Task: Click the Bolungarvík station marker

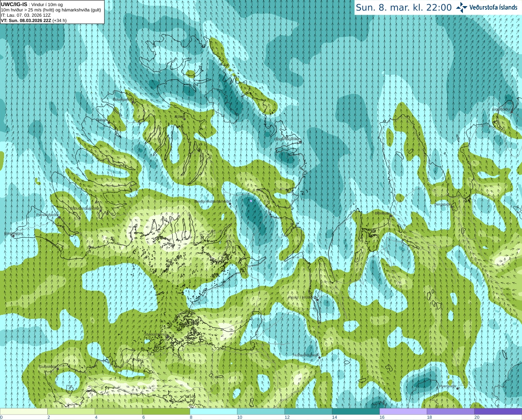Action: point(133,102)
